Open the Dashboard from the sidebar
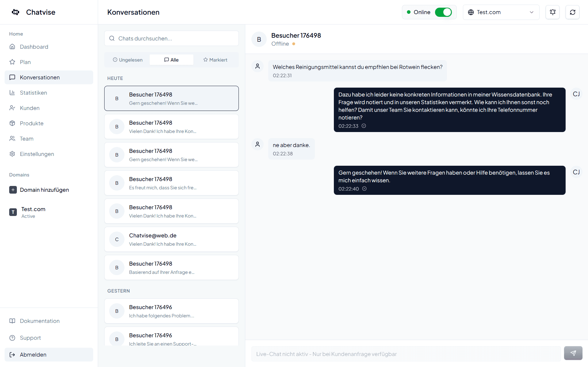Screen dimensions: 588x367 (x=34, y=47)
